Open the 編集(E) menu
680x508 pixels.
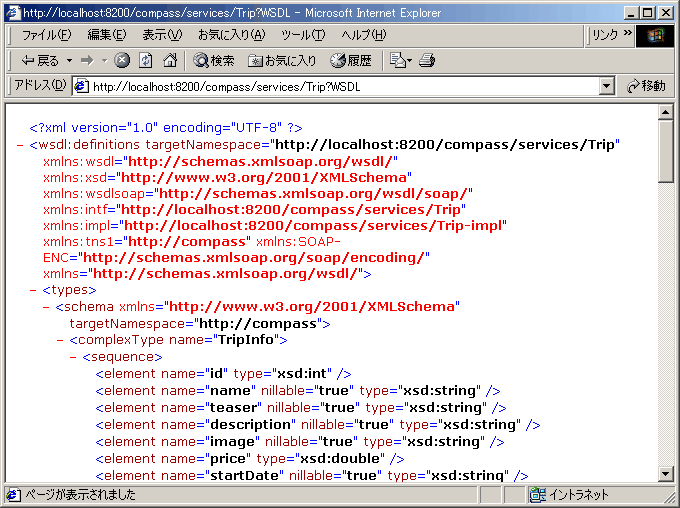pyautogui.click(x=107, y=35)
